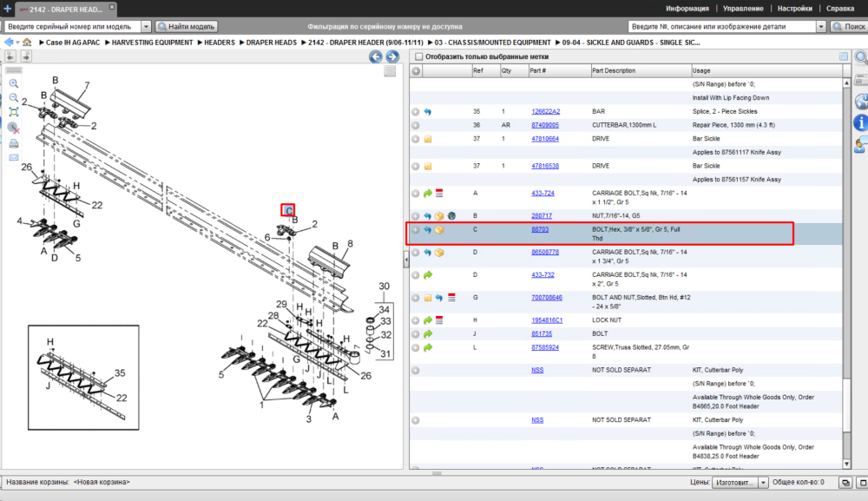This screenshot has height=501, width=868.
Task: Click callout 35 in the inset diagram
Action: (120, 373)
